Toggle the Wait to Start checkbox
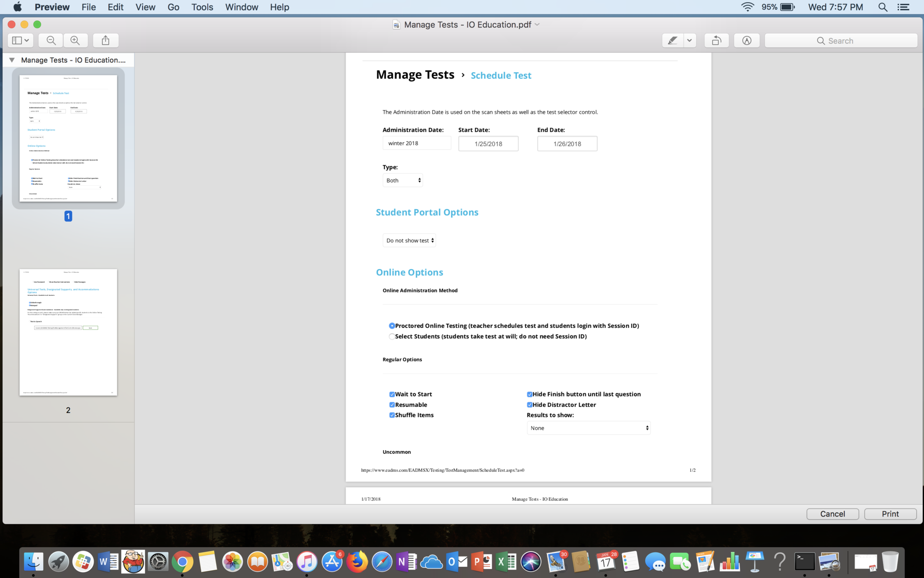 coord(392,394)
